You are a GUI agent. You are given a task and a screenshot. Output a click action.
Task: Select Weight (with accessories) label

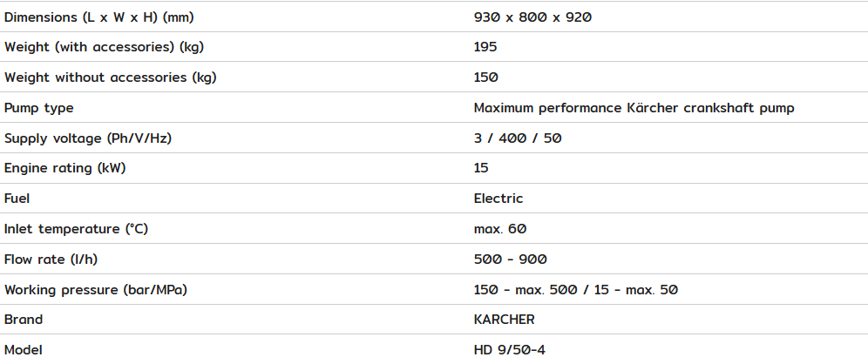pos(104,48)
